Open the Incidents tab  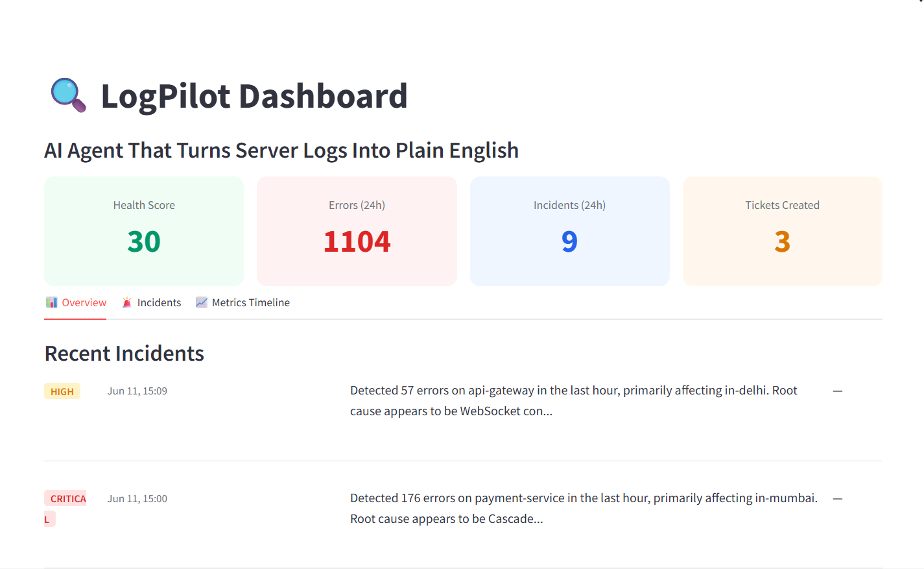click(x=152, y=303)
